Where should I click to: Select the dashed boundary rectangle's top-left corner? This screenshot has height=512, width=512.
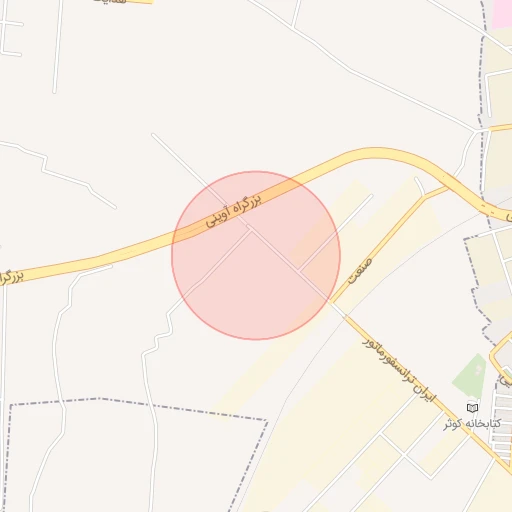click(11, 405)
